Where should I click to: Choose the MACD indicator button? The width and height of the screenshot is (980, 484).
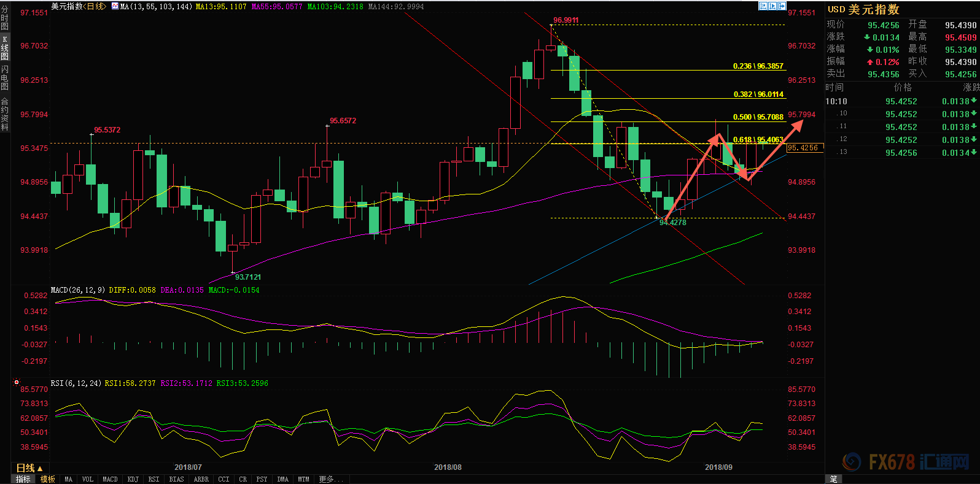(111, 479)
